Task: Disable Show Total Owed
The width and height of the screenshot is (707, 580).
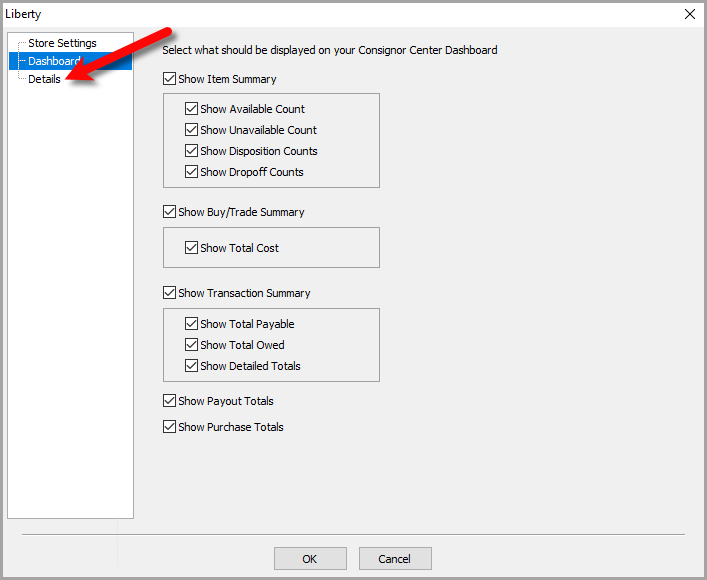Action: [x=191, y=345]
